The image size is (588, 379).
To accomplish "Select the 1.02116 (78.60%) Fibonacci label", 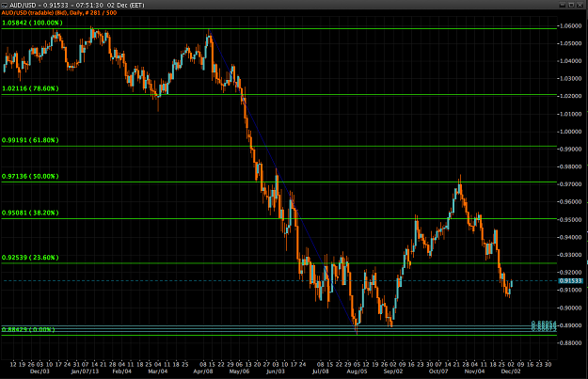I will pyautogui.click(x=30, y=88).
